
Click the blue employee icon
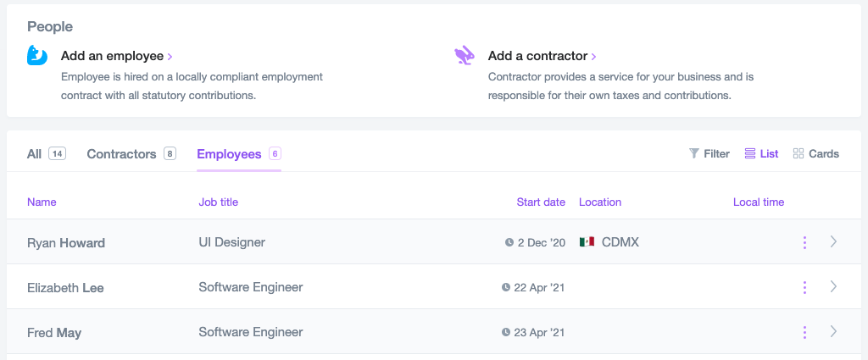coord(37,56)
